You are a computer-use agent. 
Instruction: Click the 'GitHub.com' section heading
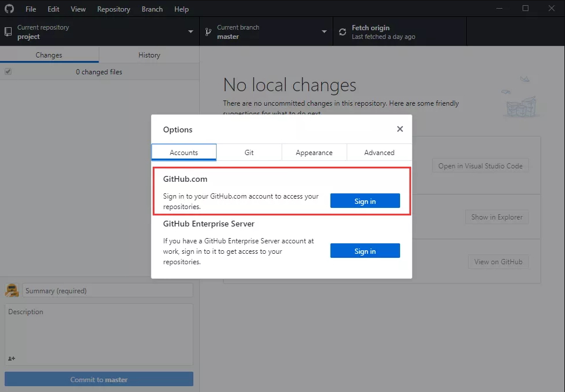coord(185,179)
